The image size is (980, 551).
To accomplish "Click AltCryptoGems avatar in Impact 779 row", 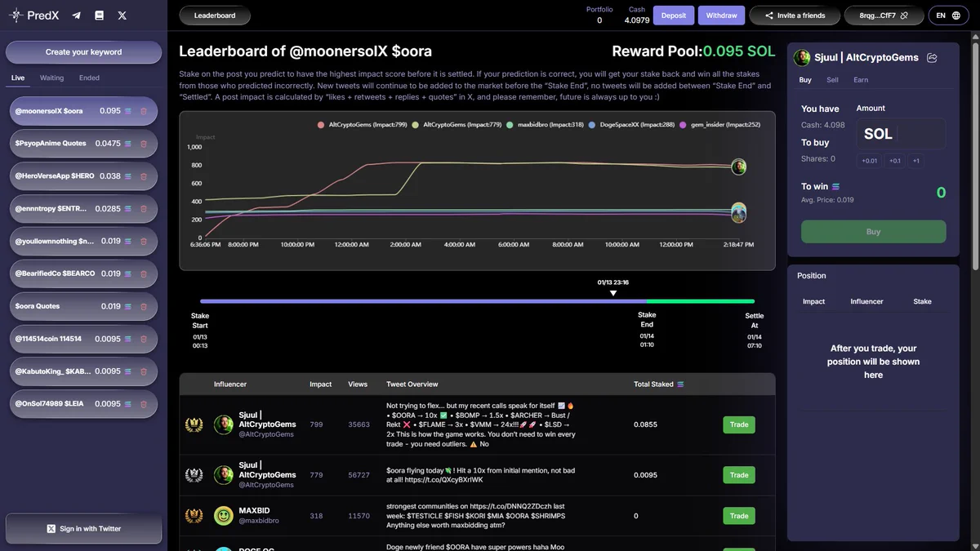I will (223, 475).
